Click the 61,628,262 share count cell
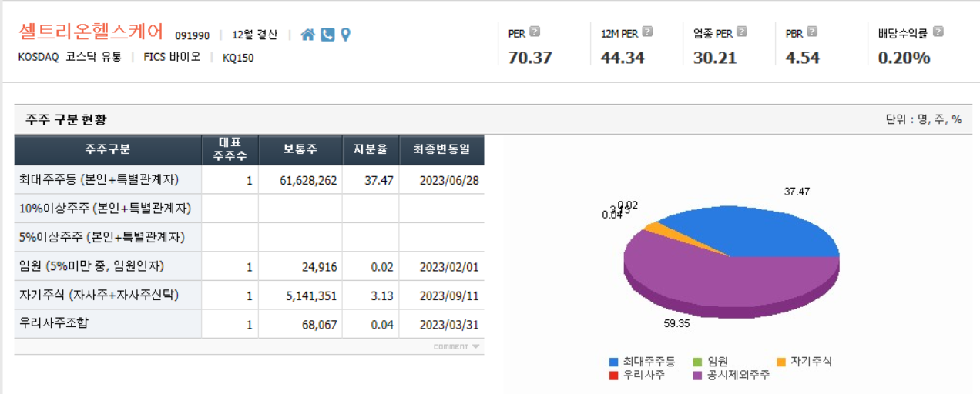This screenshot has height=394, width=980. (x=300, y=180)
